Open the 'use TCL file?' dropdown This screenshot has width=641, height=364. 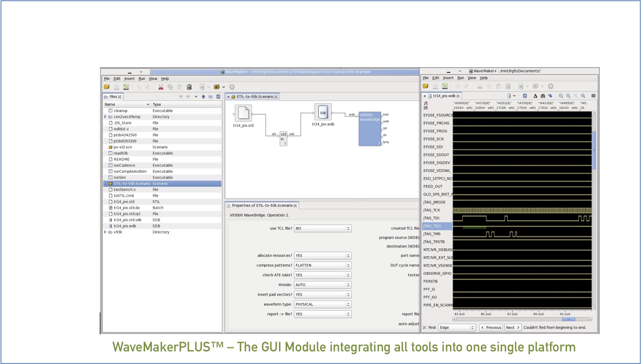323,228
